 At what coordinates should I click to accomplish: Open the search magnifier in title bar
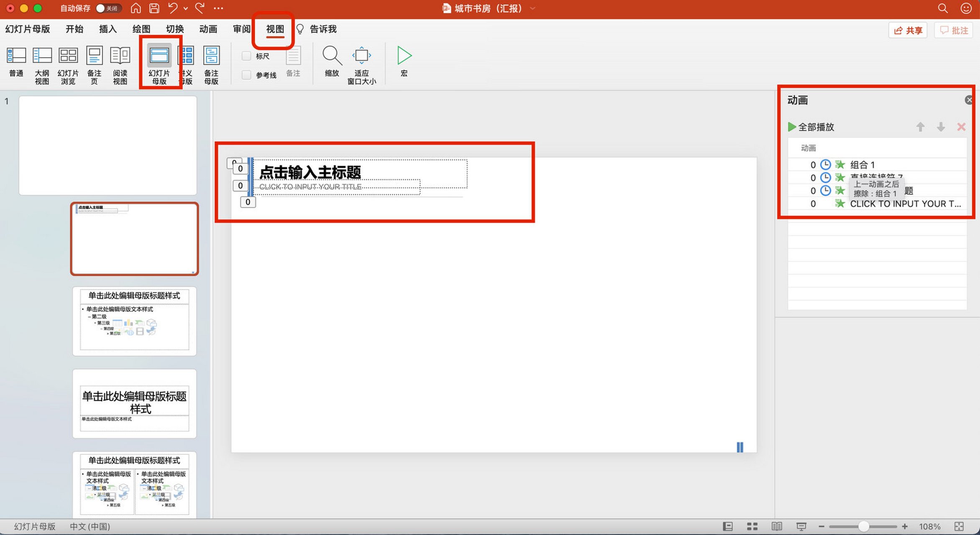(942, 8)
